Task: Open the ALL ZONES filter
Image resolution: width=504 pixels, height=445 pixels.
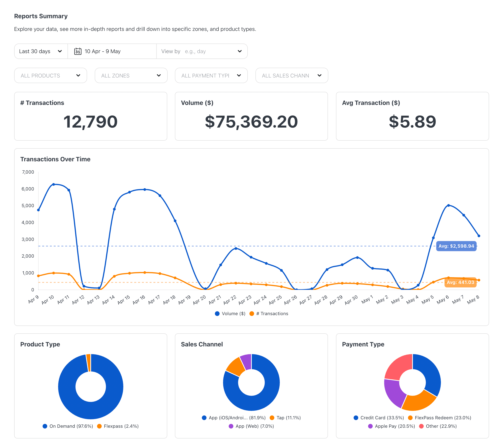Action: pos(131,76)
